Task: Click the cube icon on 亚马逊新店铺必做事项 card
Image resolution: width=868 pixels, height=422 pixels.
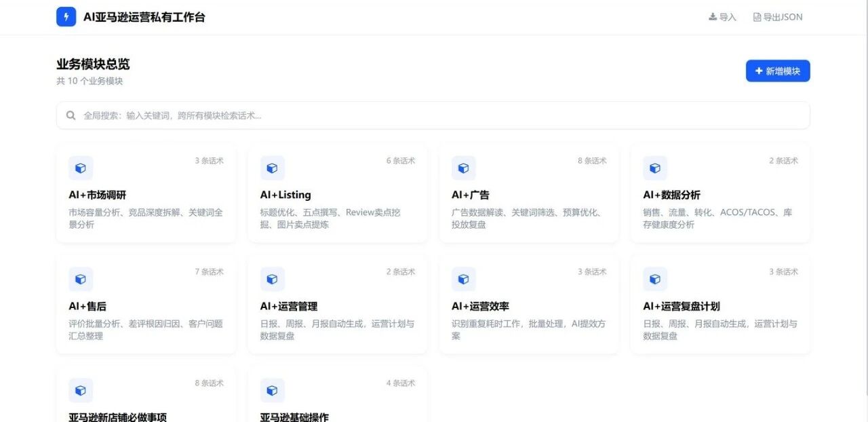Action: pyautogui.click(x=81, y=390)
